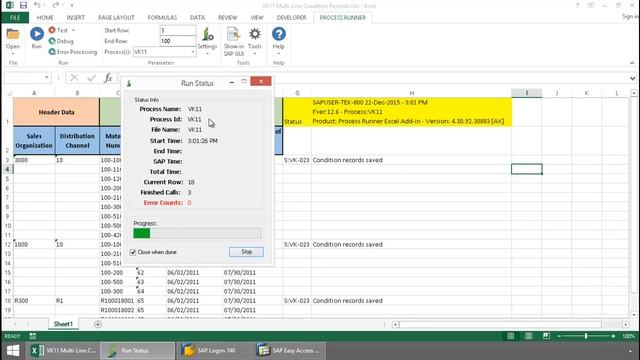Click the zoom slider handle in status bar
The image size is (640, 360).
click(586, 336)
